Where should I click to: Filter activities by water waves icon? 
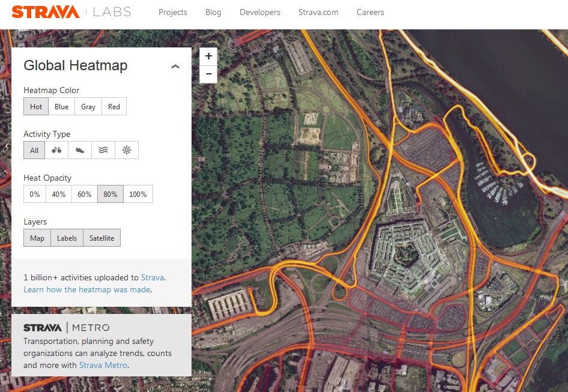(x=103, y=150)
